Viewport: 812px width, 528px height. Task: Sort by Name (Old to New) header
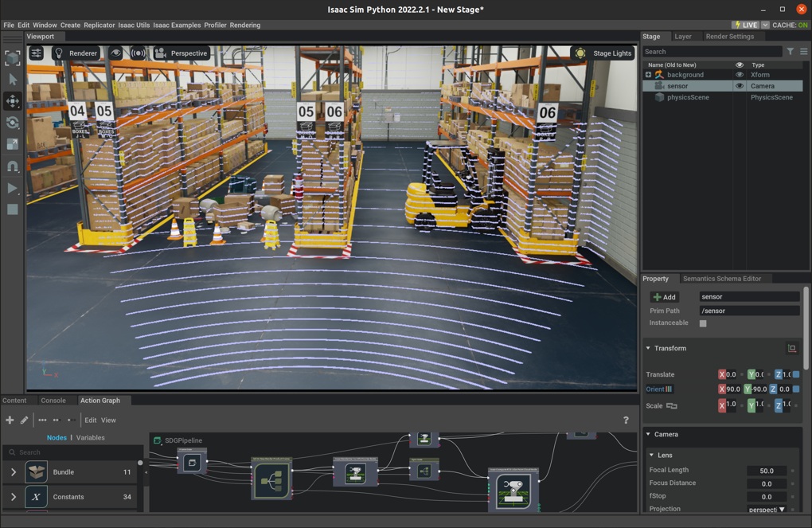click(672, 65)
